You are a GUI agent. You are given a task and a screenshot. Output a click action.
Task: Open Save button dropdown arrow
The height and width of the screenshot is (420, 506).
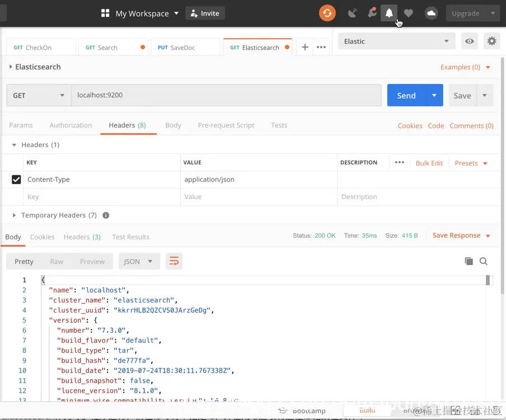pyautogui.click(x=484, y=96)
